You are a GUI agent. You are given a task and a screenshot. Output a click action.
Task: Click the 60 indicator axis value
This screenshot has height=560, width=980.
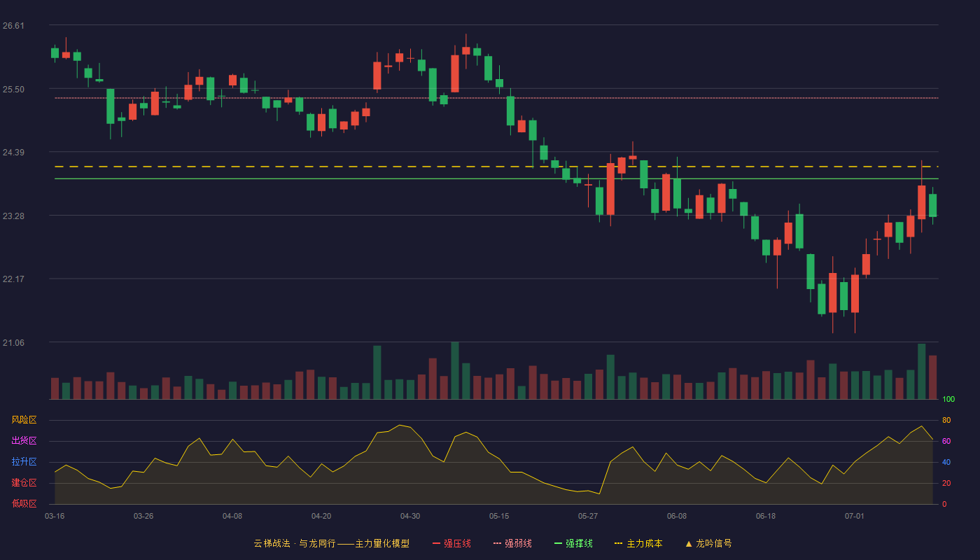point(946,441)
